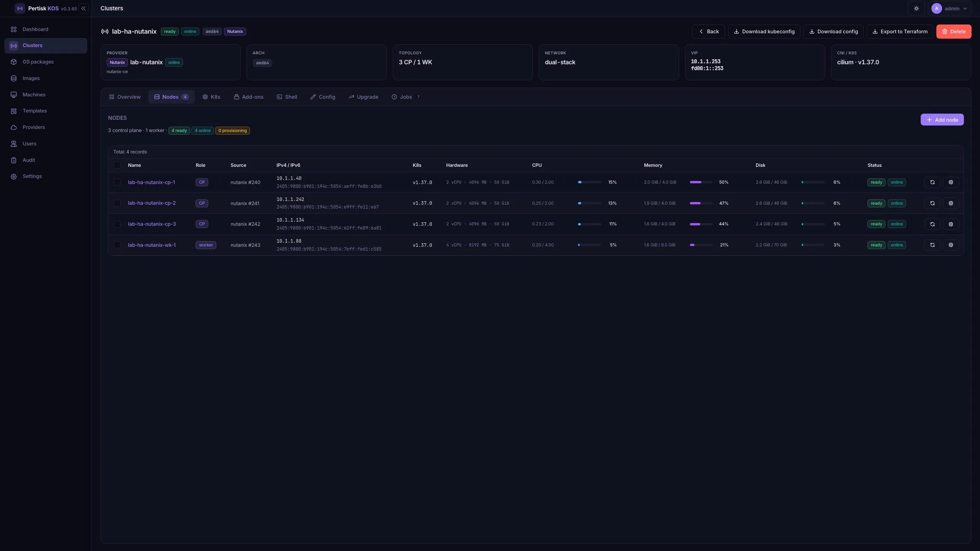The height and width of the screenshot is (551, 980).
Task: Open the Config tab
Action: 323,97
